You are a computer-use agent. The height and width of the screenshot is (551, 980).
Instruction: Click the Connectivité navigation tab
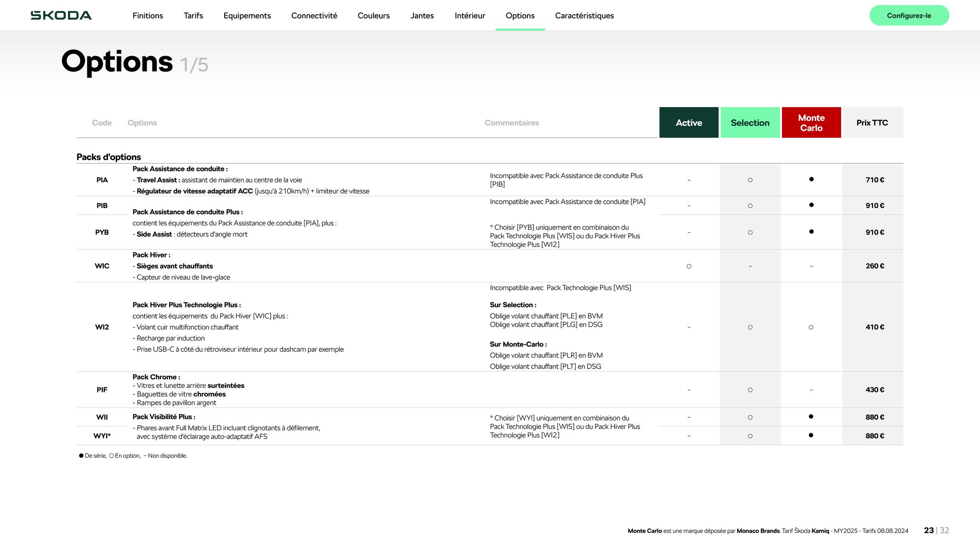click(314, 15)
